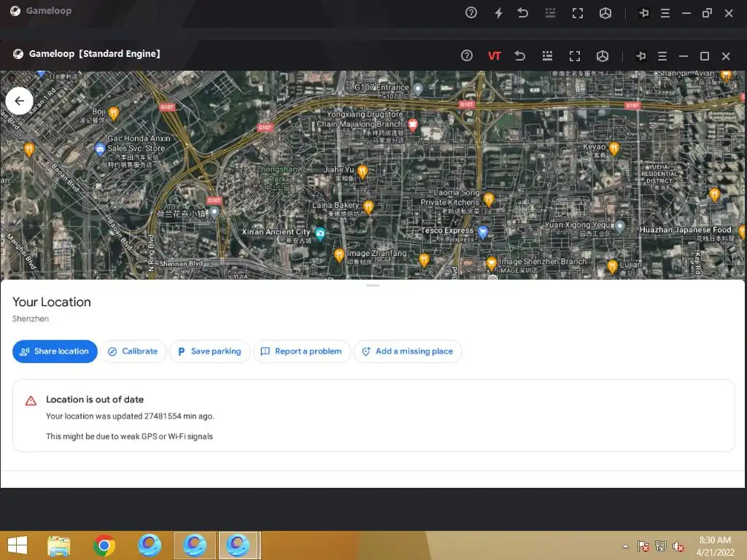Click the red VT icon
The width and height of the screenshot is (747, 560).
point(494,56)
